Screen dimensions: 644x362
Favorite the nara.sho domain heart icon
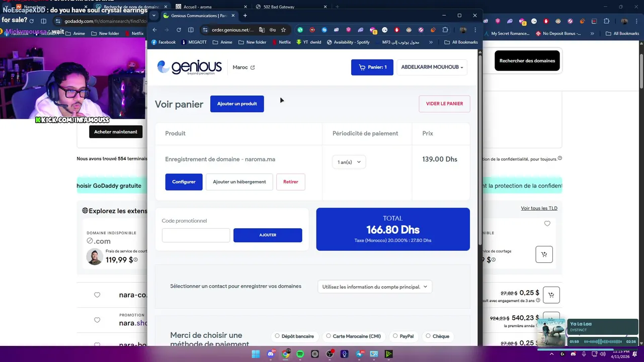point(97,320)
